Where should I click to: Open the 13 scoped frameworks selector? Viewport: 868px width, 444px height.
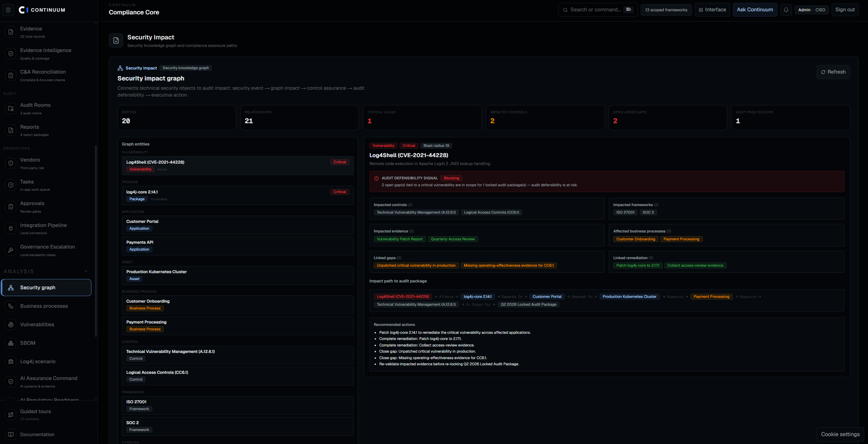666,10
